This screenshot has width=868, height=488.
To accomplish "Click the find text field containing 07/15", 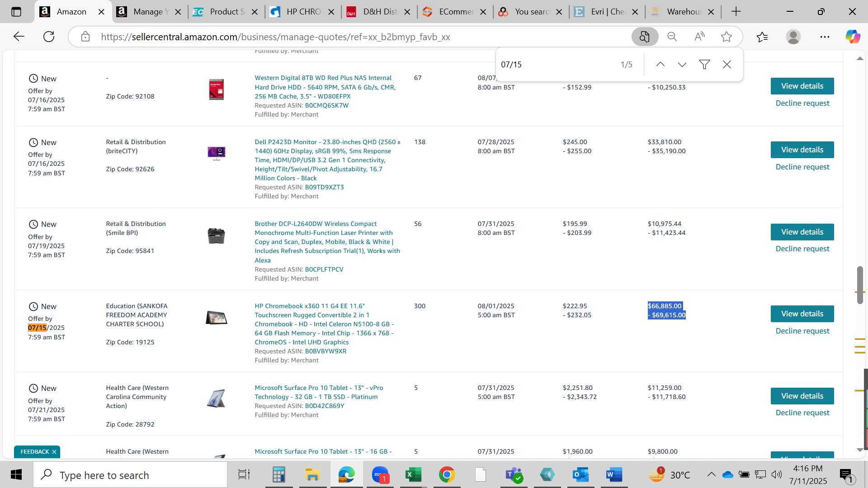I will (556, 65).
